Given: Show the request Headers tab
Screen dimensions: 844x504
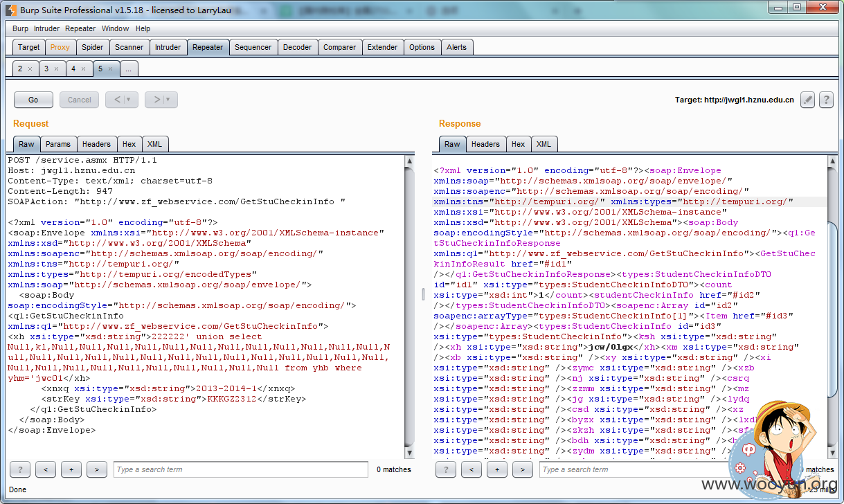Looking at the screenshot, I should (x=96, y=144).
